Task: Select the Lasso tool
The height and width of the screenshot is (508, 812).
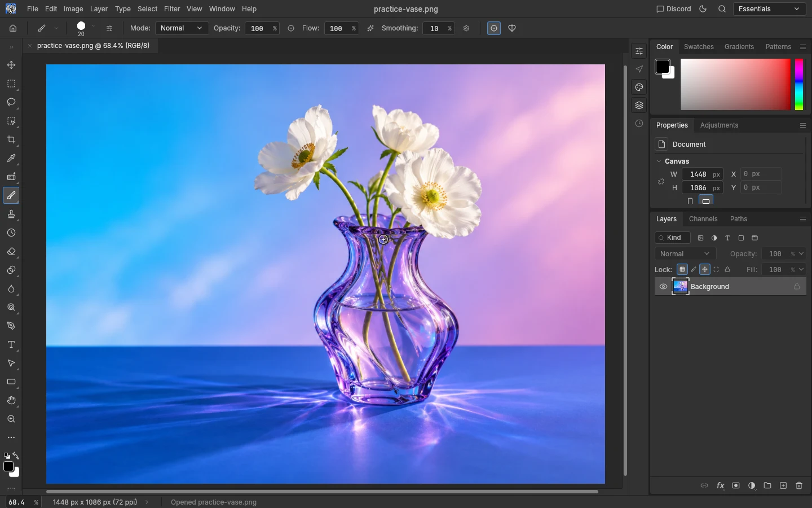Action: (11, 103)
